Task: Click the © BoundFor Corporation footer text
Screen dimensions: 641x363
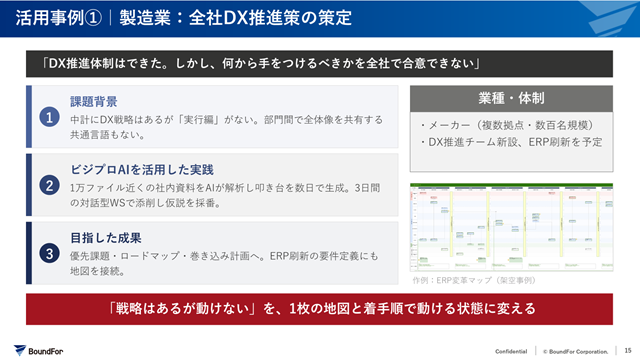Action: pos(576,352)
